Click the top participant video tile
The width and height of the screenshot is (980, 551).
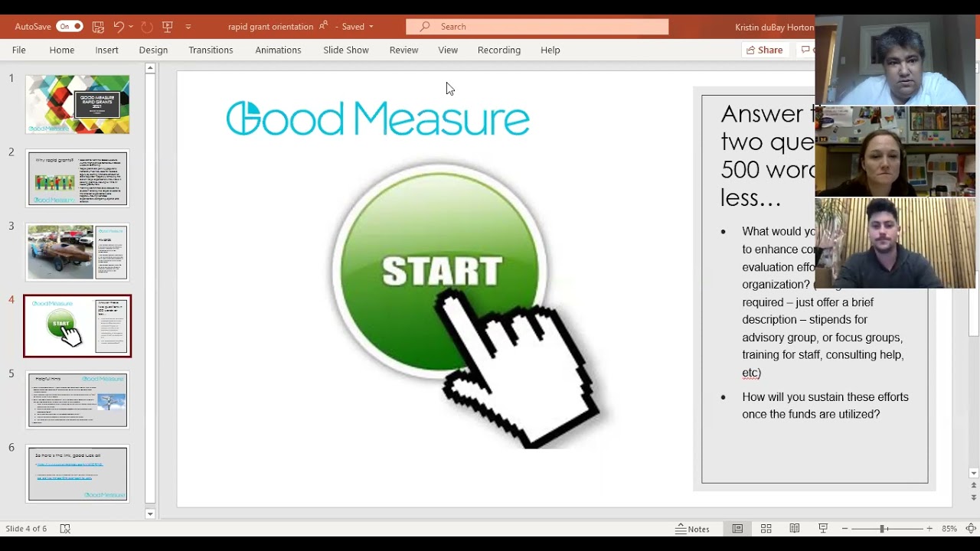click(x=895, y=60)
